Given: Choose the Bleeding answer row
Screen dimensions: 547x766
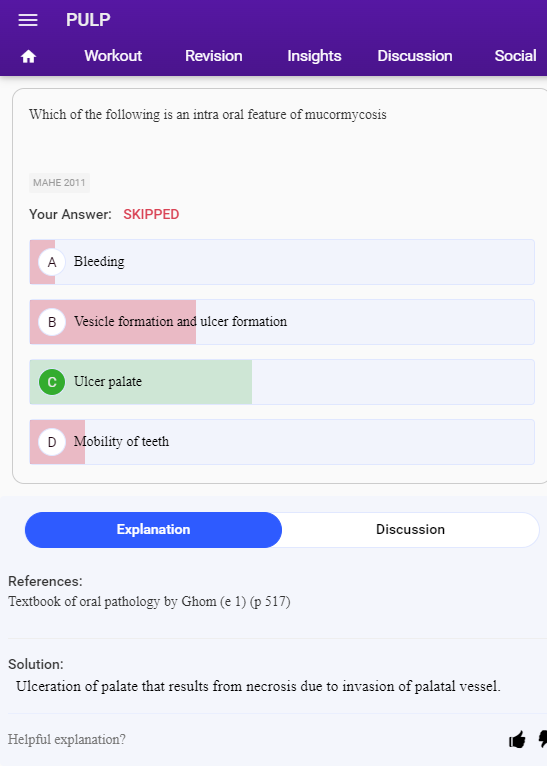Looking at the screenshot, I should 282,262.
